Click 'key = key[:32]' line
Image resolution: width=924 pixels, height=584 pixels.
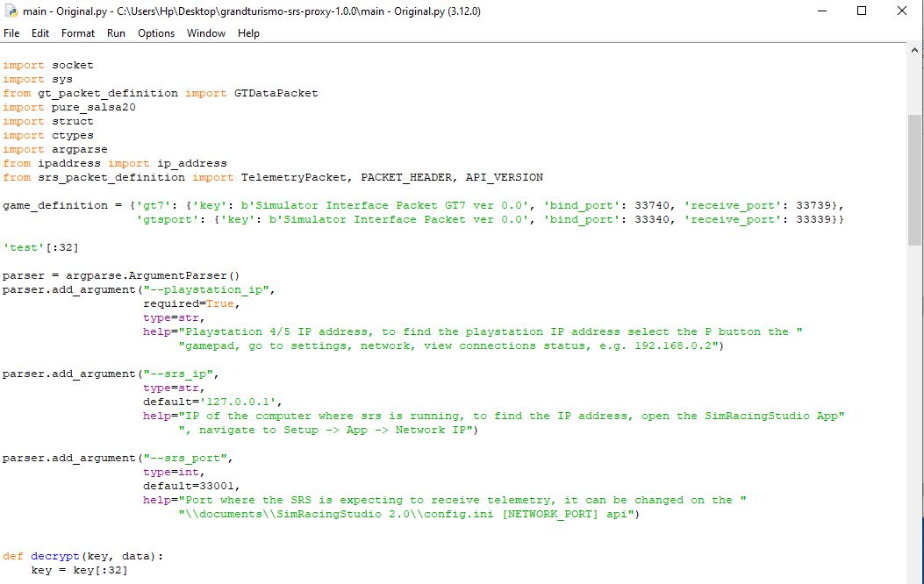click(79, 571)
